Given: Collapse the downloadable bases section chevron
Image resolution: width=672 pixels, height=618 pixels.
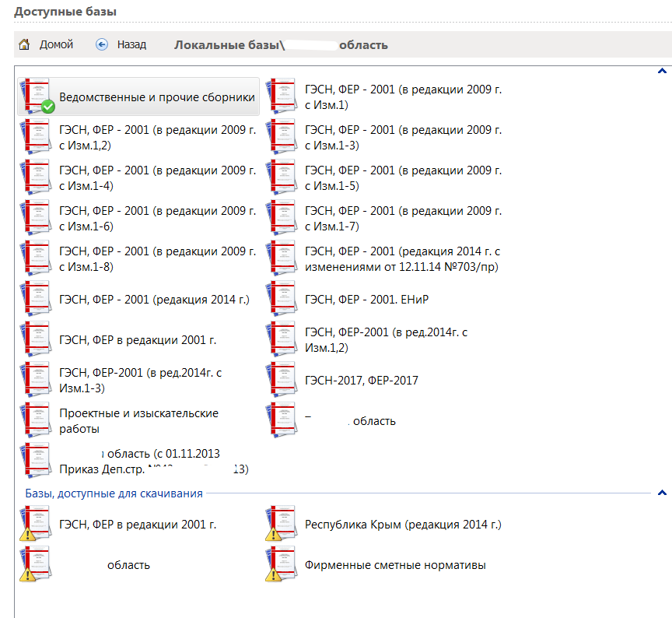Looking at the screenshot, I should coord(662,493).
